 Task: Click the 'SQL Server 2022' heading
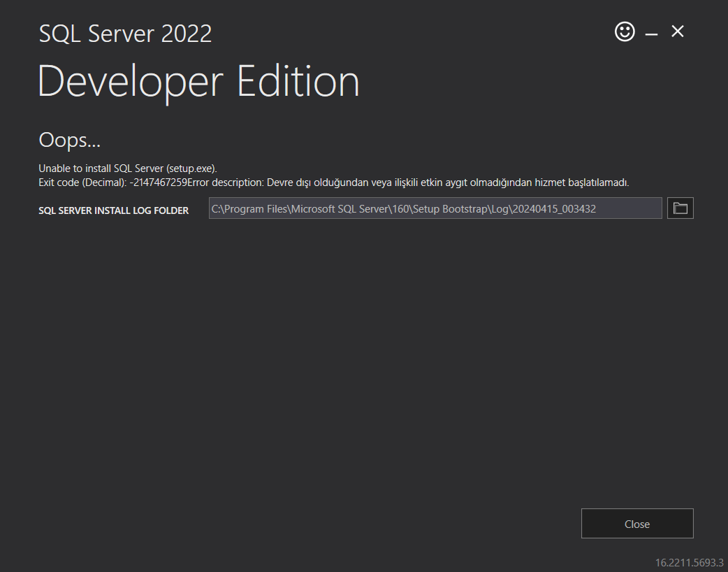point(125,34)
